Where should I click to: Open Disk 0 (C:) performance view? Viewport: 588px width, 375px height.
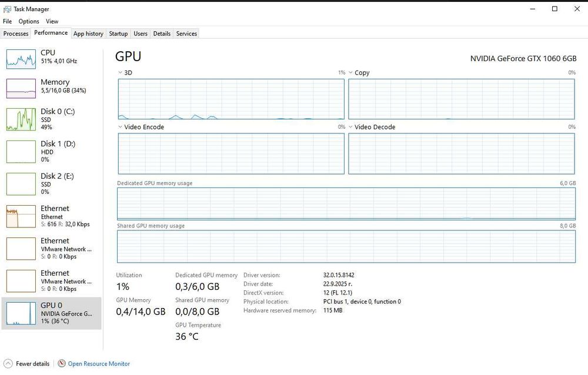point(51,119)
